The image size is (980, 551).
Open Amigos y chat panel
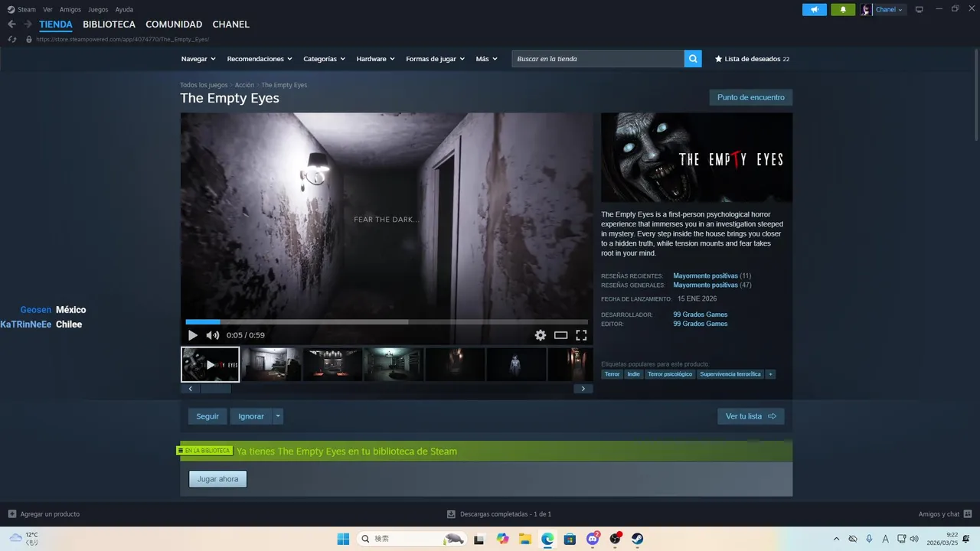[x=946, y=514]
